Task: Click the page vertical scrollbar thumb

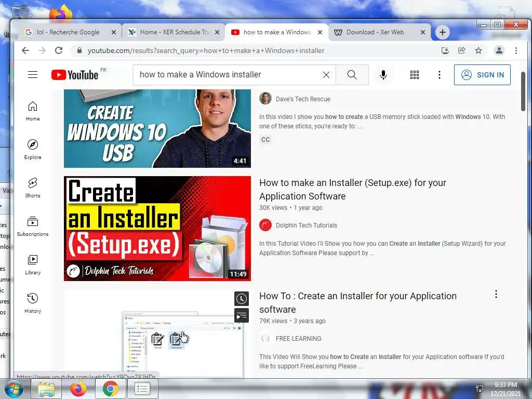Action: [523, 91]
